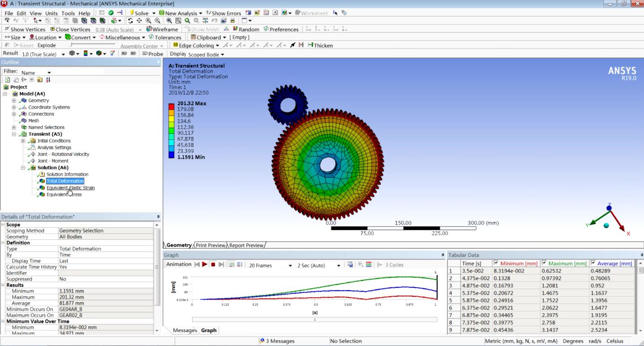This screenshot has height=346, width=644.
Task: Click the export animation video icon
Action: pos(350,265)
